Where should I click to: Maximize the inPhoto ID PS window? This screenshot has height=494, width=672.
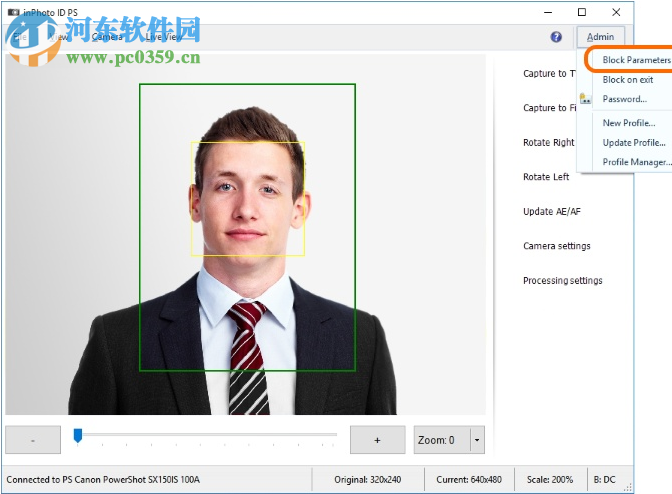pyautogui.click(x=582, y=12)
